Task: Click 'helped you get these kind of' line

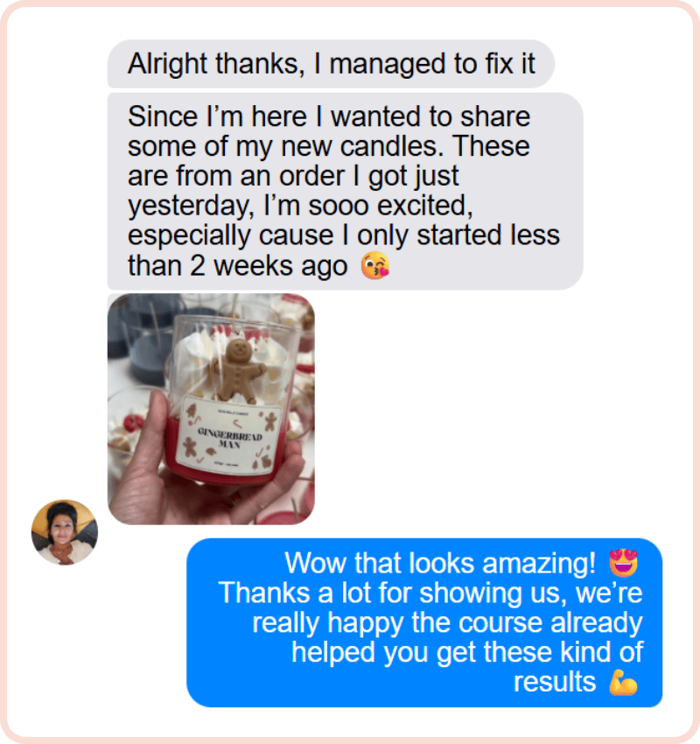Action: point(467,652)
